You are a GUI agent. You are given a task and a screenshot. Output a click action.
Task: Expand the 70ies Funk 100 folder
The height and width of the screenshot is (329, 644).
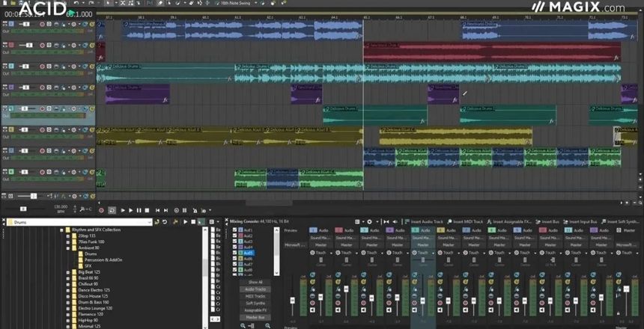67,242
